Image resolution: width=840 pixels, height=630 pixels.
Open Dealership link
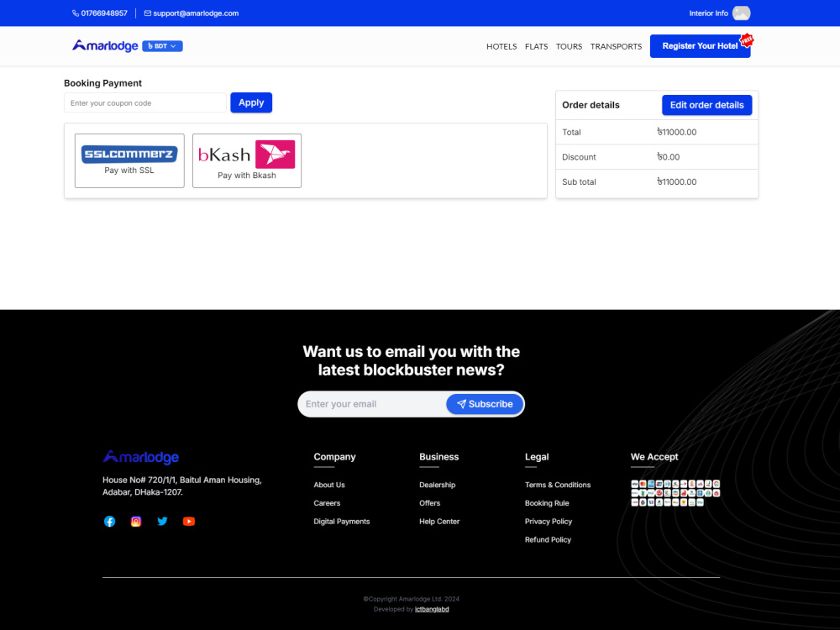click(x=437, y=485)
